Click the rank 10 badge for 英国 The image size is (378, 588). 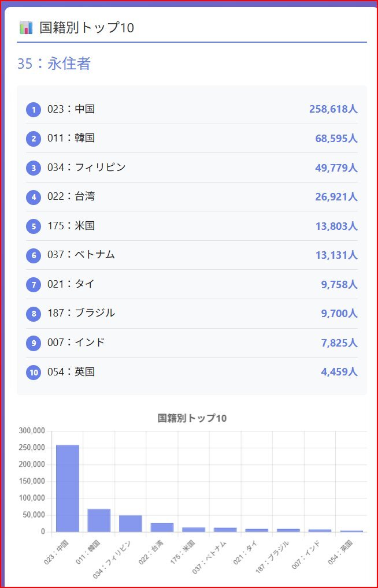34,372
